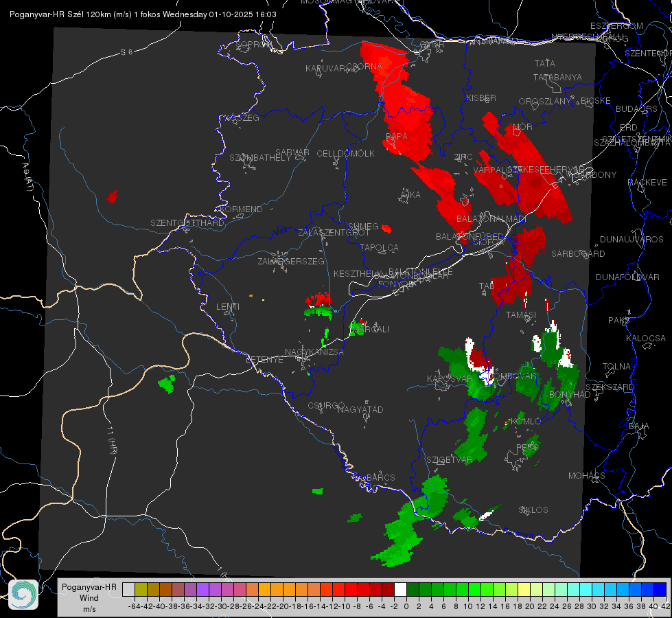Click the SZIGETVAR city label

[x=449, y=460]
